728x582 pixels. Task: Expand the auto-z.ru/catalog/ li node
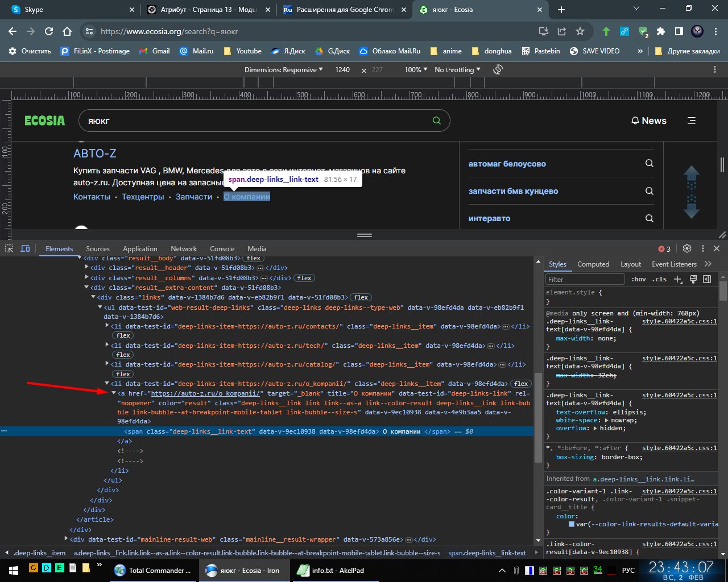107,364
